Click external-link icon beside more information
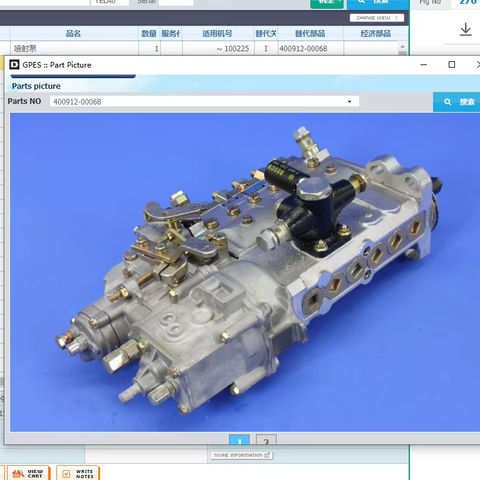The height and width of the screenshot is (480, 480). coord(267,455)
